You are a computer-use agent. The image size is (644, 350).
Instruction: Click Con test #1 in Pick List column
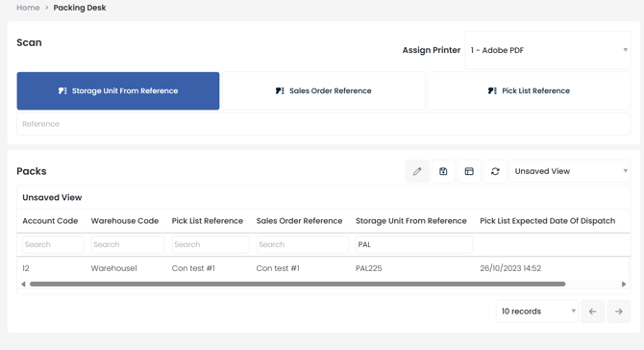pos(193,268)
